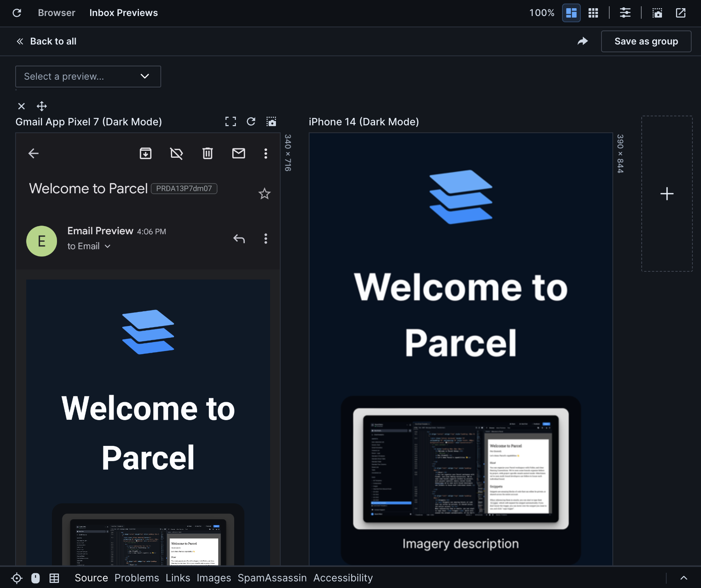Click the Parcel logo in Gmail preview

148,332
